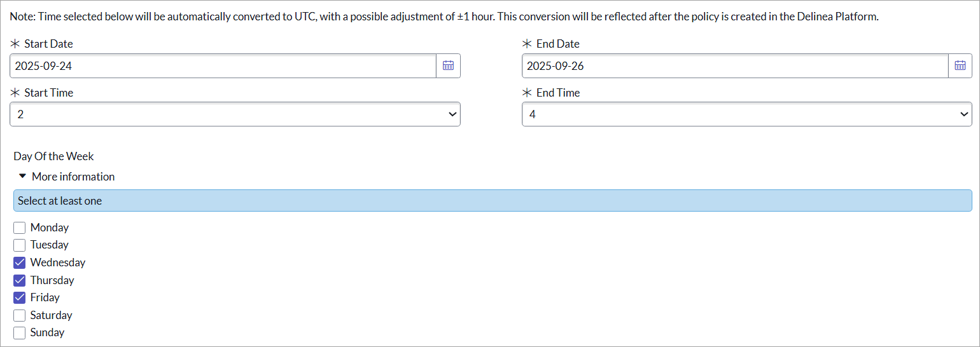
Task: Click the More information disclosure triangle
Action: (x=23, y=176)
